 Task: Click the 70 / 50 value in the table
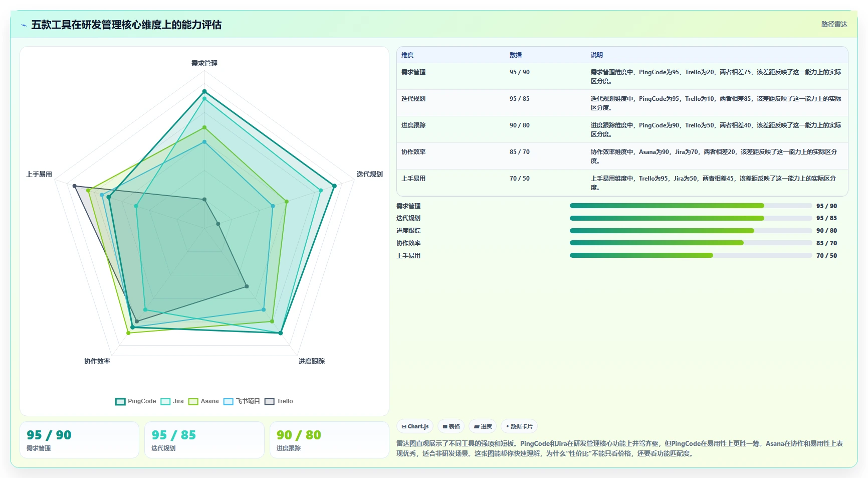pyautogui.click(x=520, y=179)
